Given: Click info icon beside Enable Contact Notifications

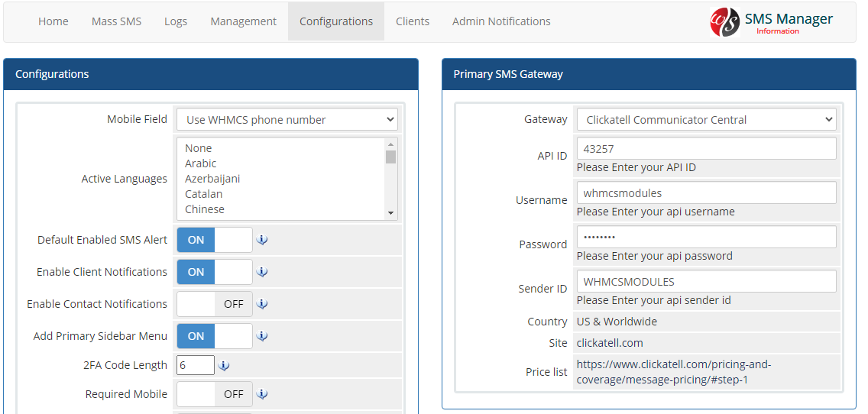Looking at the screenshot, I should coord(262,305).
